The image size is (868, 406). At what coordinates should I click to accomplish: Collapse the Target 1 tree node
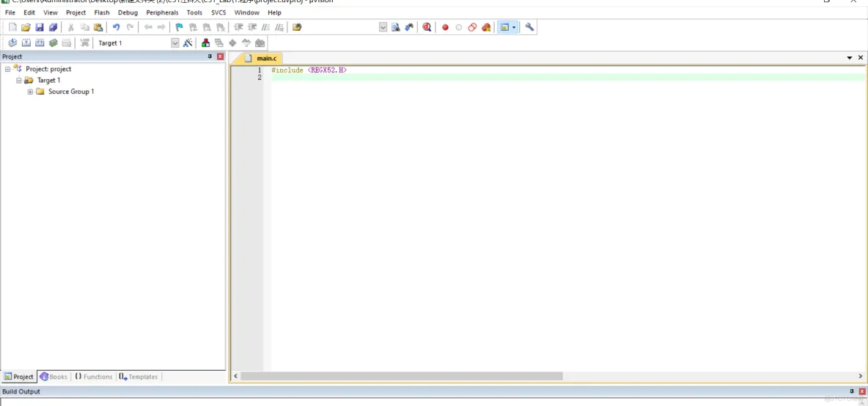point(19,80)
